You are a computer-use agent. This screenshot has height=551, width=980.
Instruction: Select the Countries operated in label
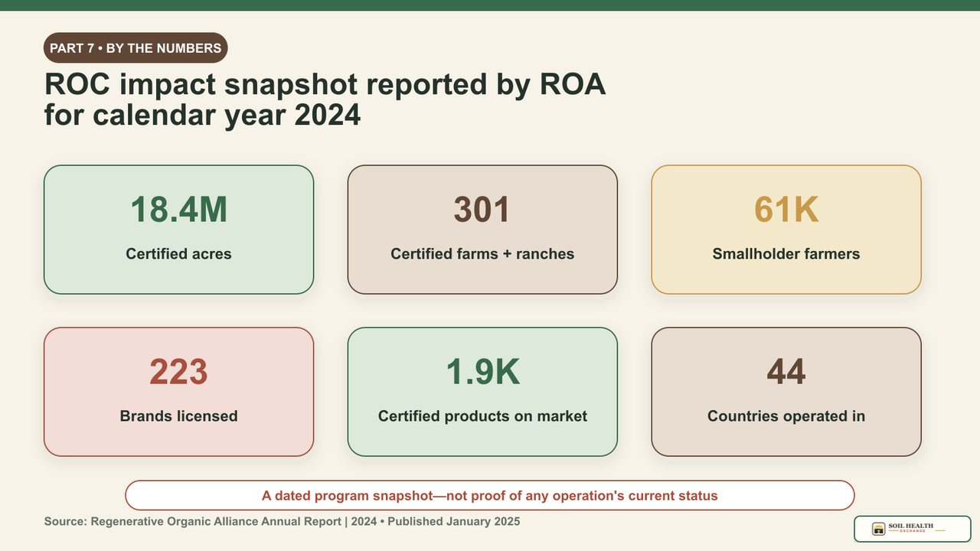(x=786, y=416)
